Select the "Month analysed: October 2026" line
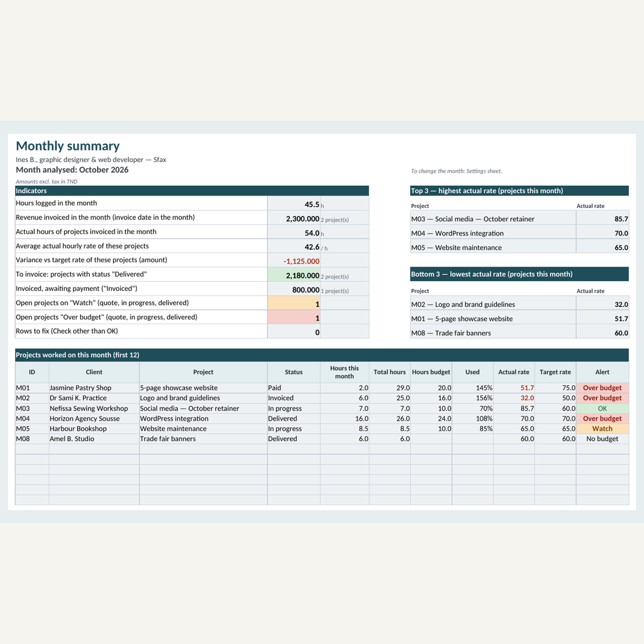The width and height of the screenshot is (644, 644). point(72,170)
